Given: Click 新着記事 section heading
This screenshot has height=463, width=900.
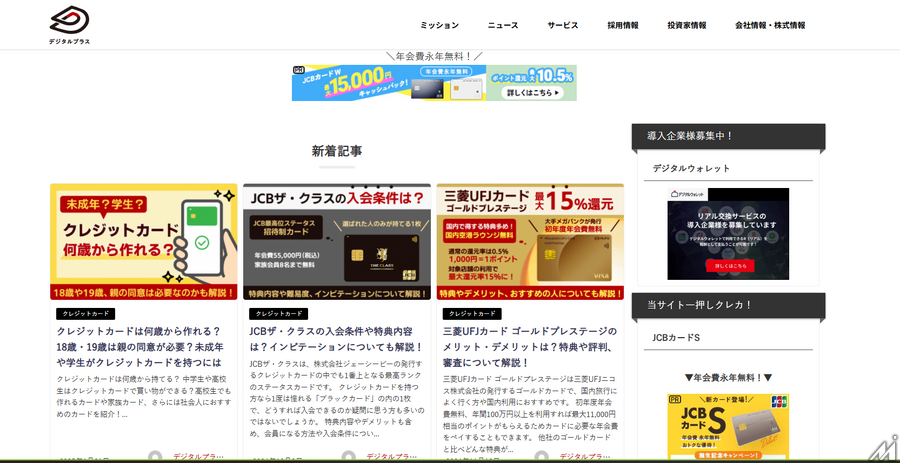Looking at the screenshot, I should pyautogui.click(x=337, y=151).
